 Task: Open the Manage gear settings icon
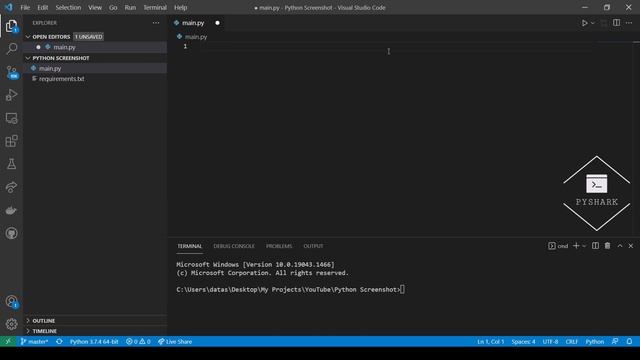click(11, 324)
